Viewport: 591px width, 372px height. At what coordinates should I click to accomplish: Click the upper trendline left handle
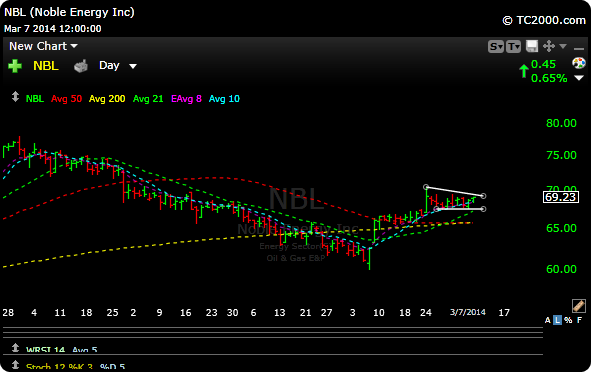426,187
